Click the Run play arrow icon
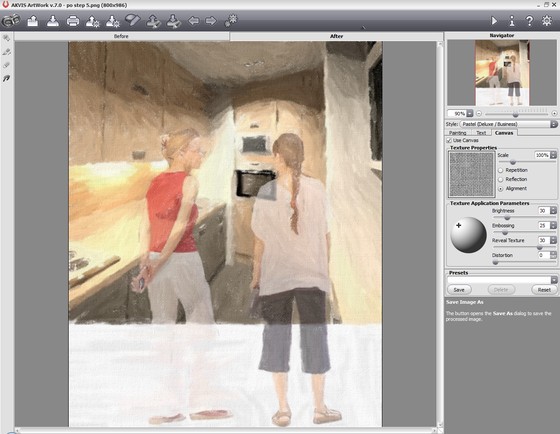Image resolution: width=560 pixels, height=434 pixels. coord(494,21)
